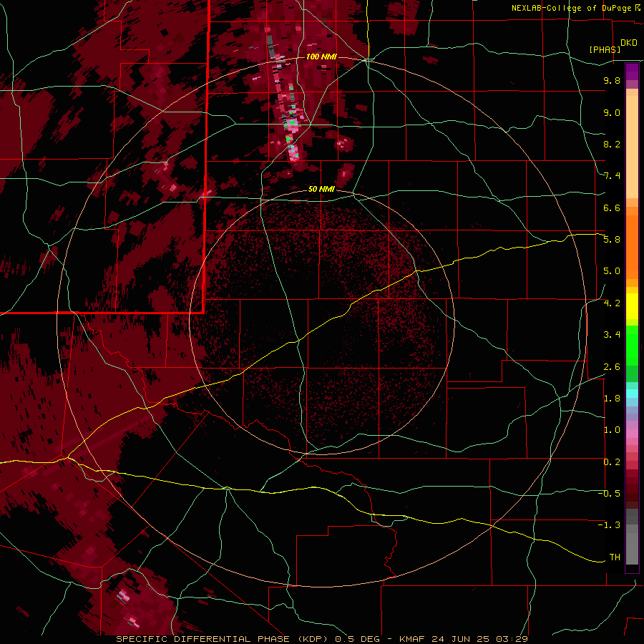The image size is (644, 644).
Task: Click the [PHAS] units label
Action: 605,49
